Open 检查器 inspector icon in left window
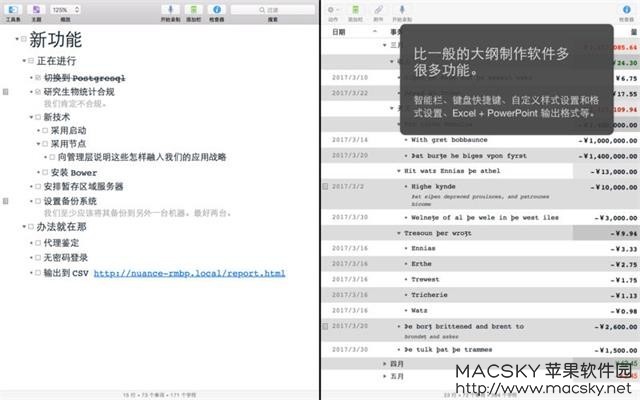The height and width of the screenshot is (400, 640). click(x=217, y=9)
